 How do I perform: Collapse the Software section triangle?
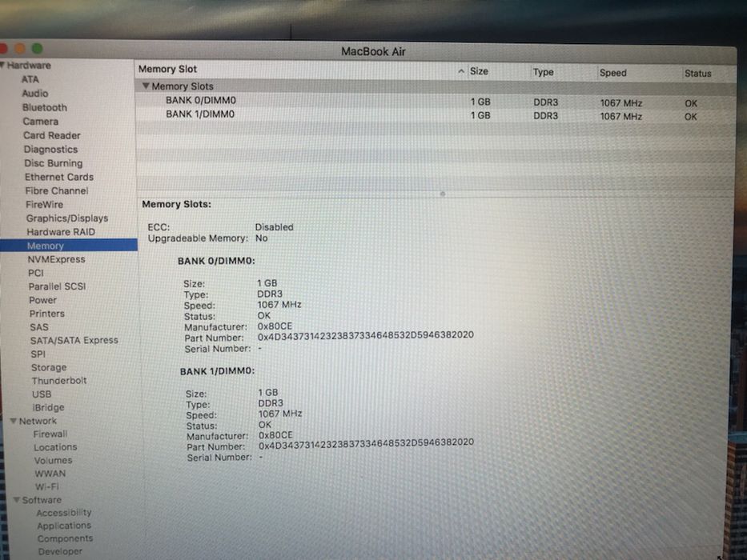pyautogui.click(x=17, y=499)
